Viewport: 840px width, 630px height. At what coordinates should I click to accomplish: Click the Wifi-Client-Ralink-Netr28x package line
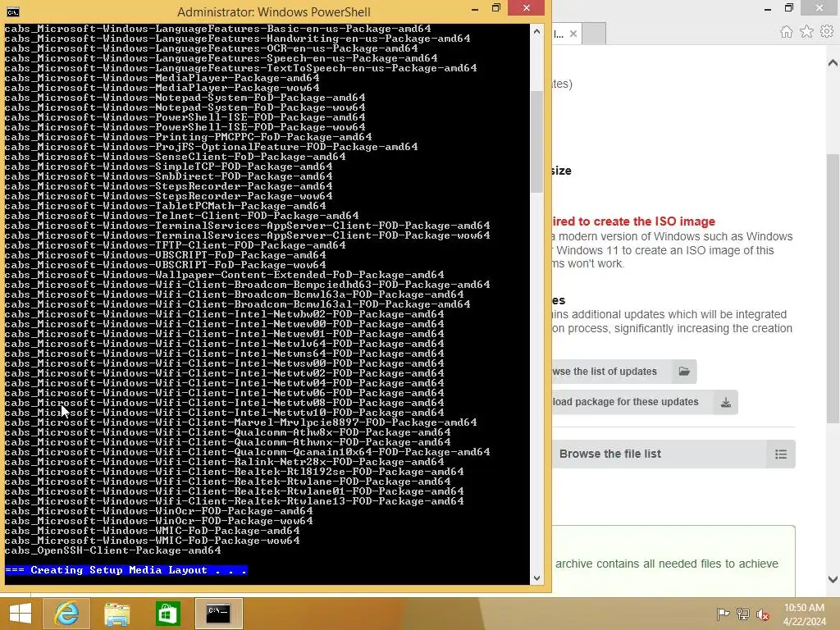(x=225, y=462)
